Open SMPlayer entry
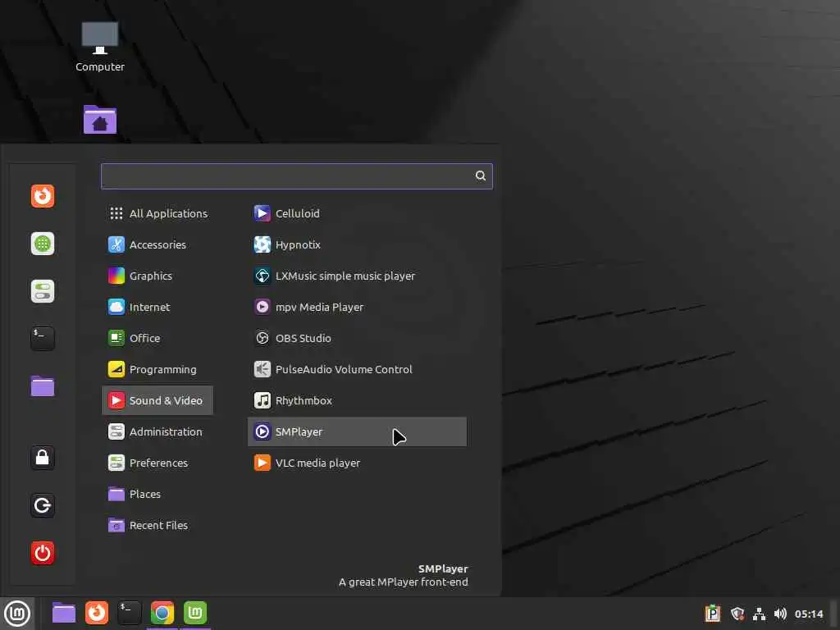This screenshot has width=840, height=630. pyautogui.click(x=357, y=431)
